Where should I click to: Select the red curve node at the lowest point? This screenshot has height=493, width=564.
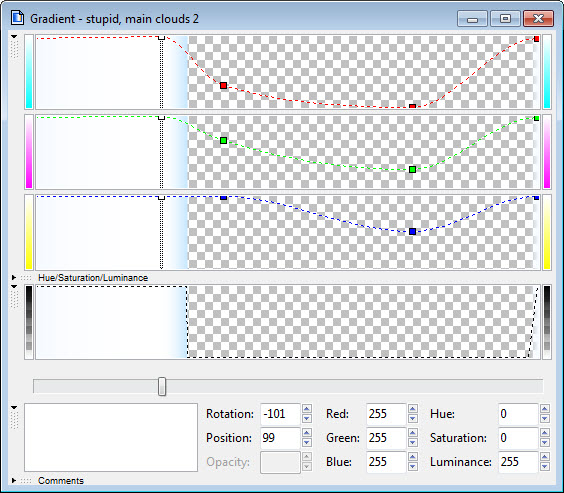[413, 106]
